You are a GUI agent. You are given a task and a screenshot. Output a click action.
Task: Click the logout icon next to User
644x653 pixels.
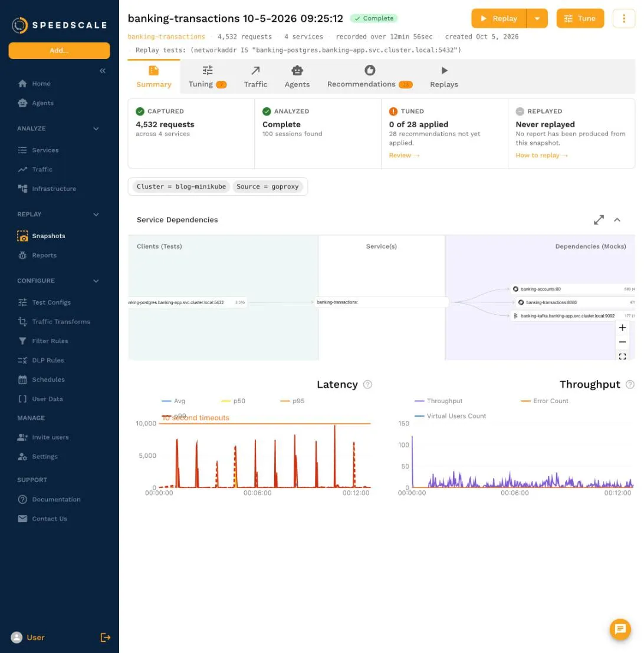(105, 637)
